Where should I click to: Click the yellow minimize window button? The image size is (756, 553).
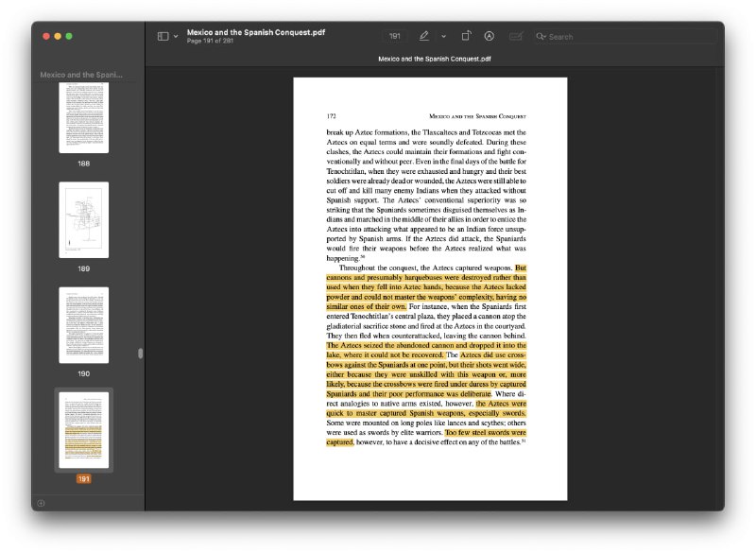[57, 36]
